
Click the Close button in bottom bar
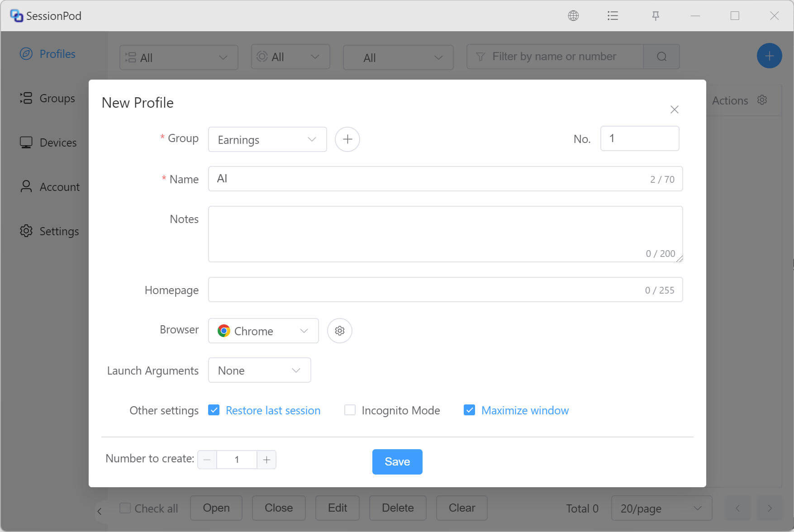click(279, 508)
